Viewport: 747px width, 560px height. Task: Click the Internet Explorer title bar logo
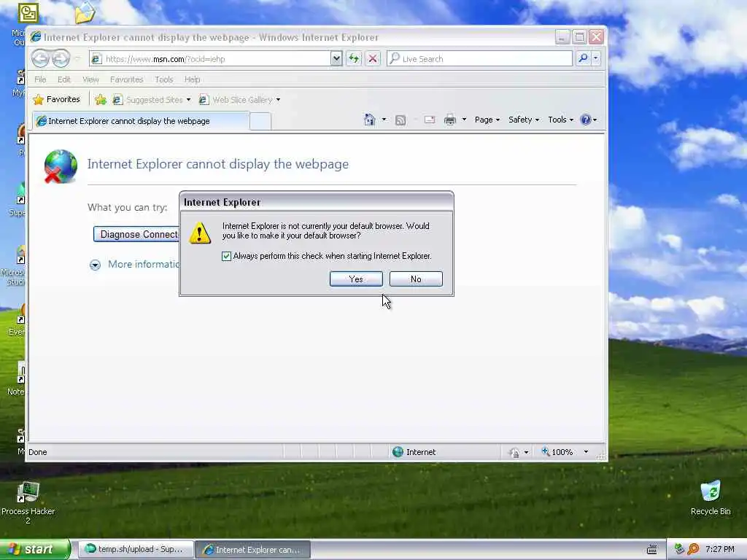coord(36,37)
